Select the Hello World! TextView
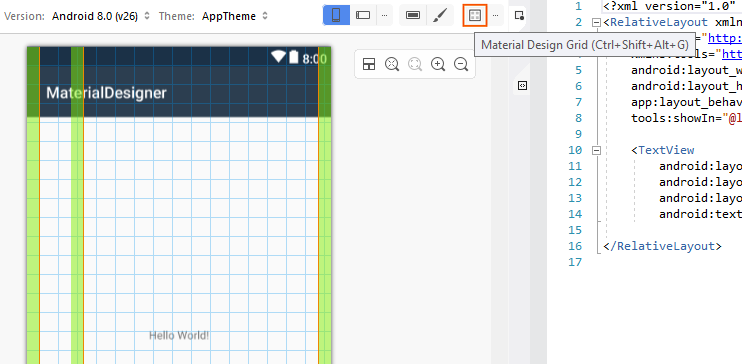Screen dimensions: 742x364 (x=179, y=336)
